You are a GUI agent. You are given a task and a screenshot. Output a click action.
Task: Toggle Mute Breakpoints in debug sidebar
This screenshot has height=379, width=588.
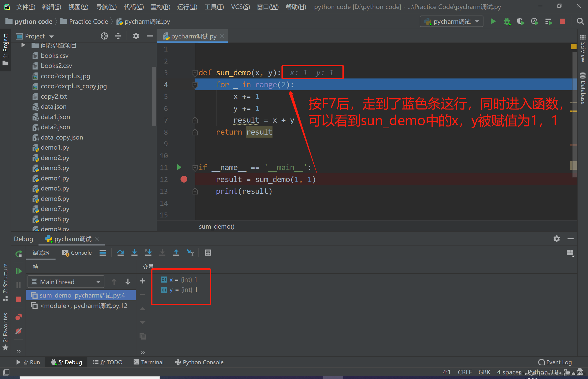(x=19, y=331)
